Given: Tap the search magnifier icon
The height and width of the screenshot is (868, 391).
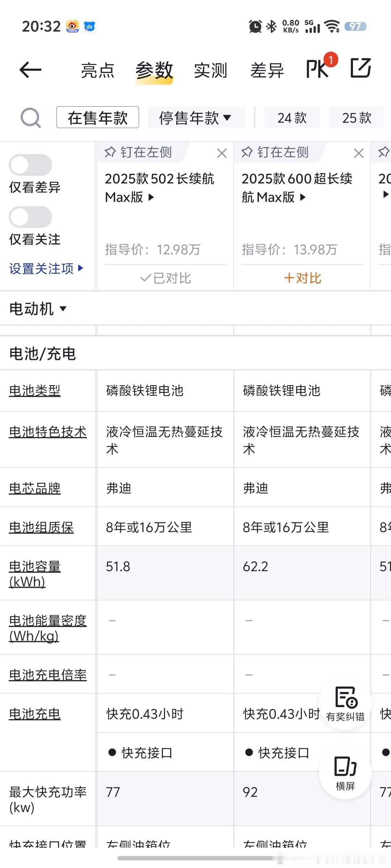Looking at the screenshot, I should tap(31, 118).
